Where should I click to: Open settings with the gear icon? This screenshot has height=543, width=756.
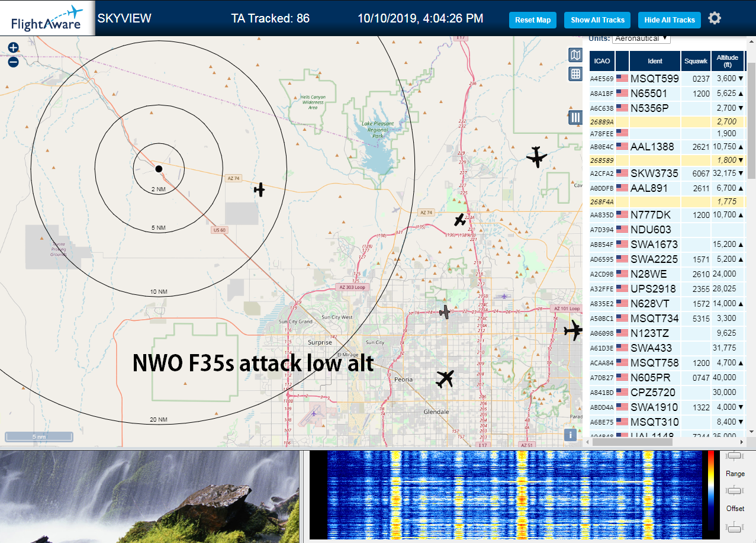(x=715, y=18)
